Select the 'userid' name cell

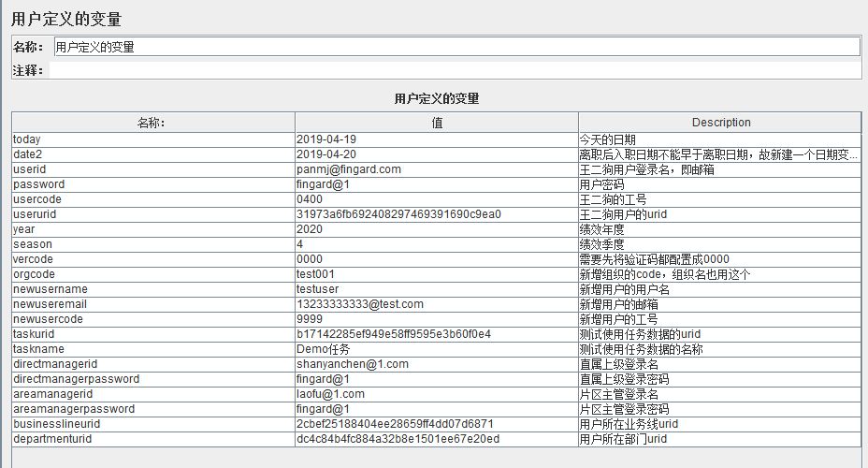tap(153, 169)
